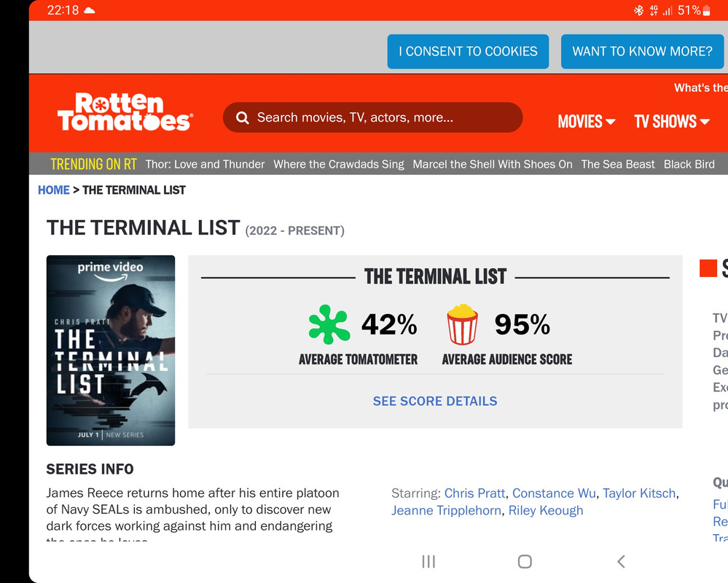Image resolution: width=728 pixels, height=583 pixels.
Task: Click The Terminal List poster thumbnail
Action: (111, 350)
